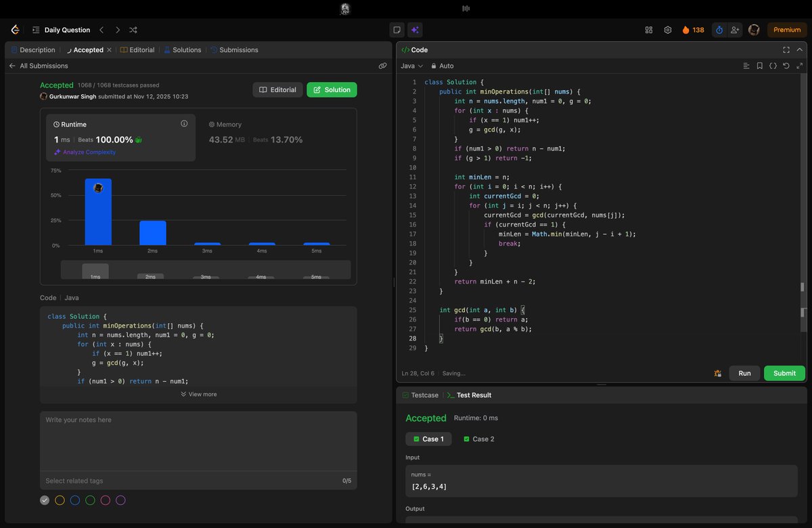Expand editor with diagonal arrows icon

tap(800, 66)
